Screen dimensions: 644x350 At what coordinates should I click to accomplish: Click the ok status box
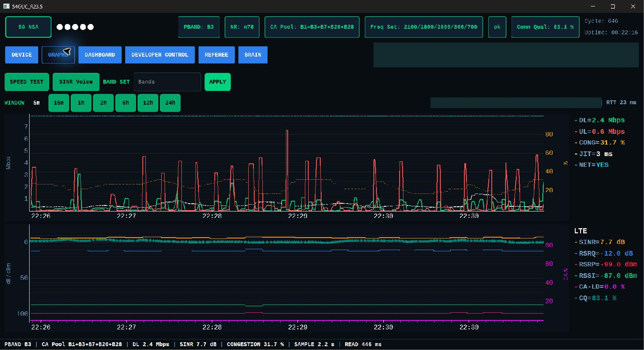[x=497, y=27]
